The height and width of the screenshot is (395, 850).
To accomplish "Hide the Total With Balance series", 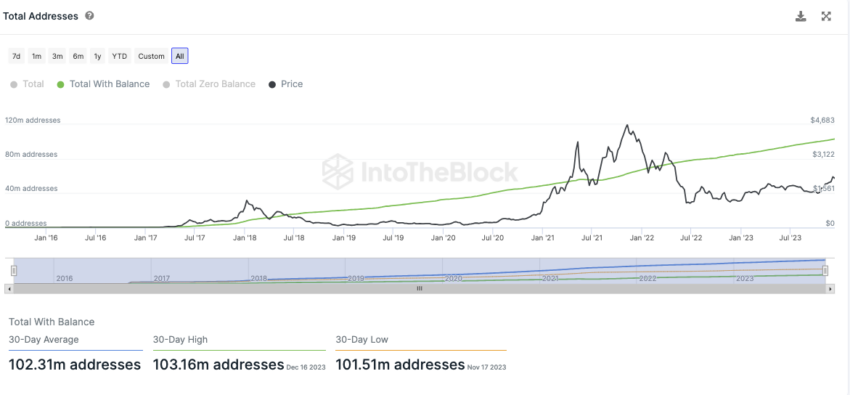I will pos(103,84).
